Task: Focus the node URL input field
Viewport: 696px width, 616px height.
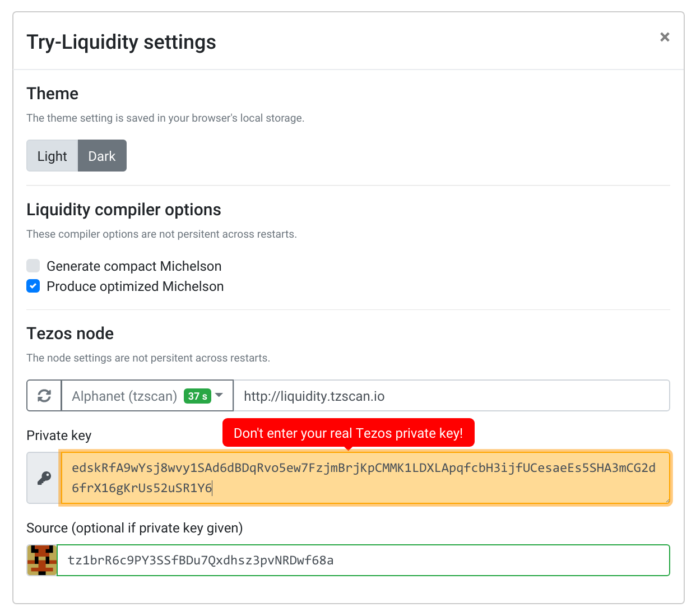Action: pos(451,396)
